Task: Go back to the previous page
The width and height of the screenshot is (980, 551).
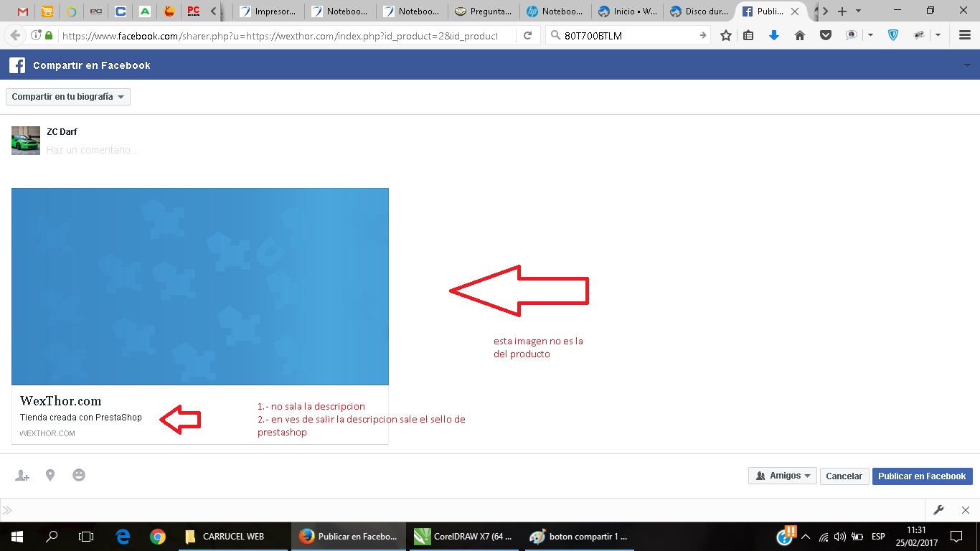Action: tap(15, 35)
